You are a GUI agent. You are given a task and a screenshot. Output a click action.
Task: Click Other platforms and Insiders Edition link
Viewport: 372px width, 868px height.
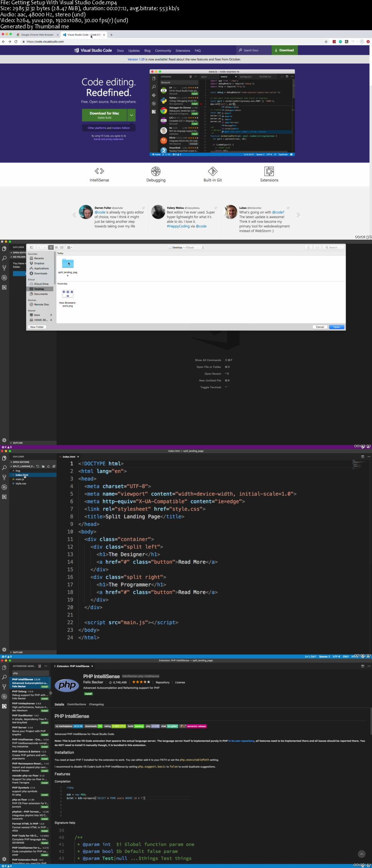(109, 128)
